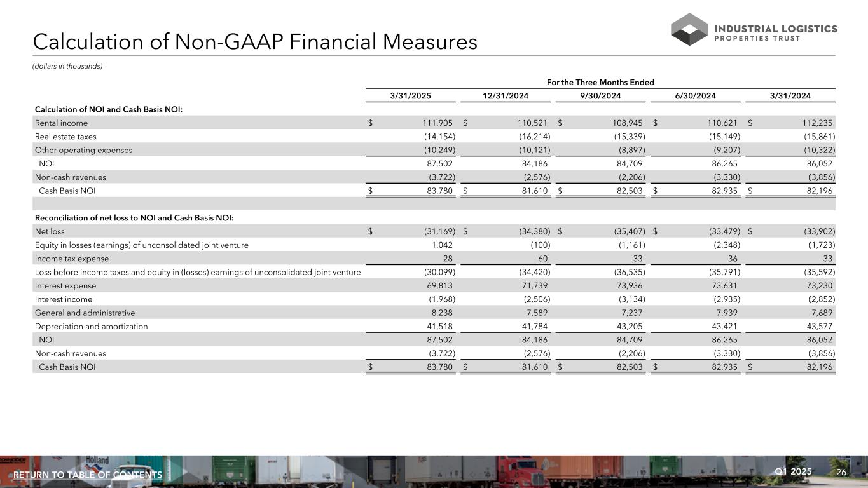The image size is (868, 488).
Task: Click the General and administrative row label
Action: click(x=85, y=313)
